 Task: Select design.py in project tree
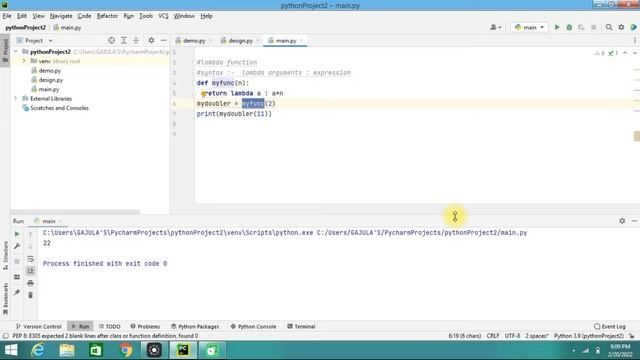click(51, 80)
